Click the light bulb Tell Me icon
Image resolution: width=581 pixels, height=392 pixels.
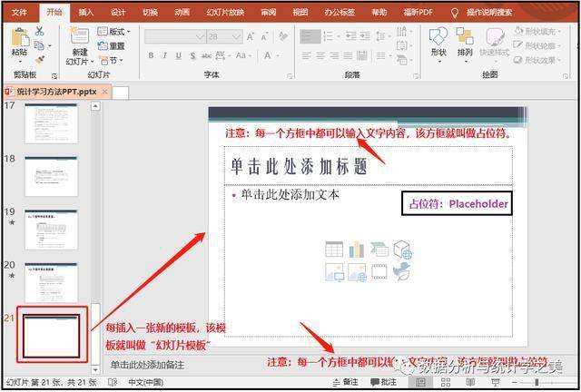455,13
